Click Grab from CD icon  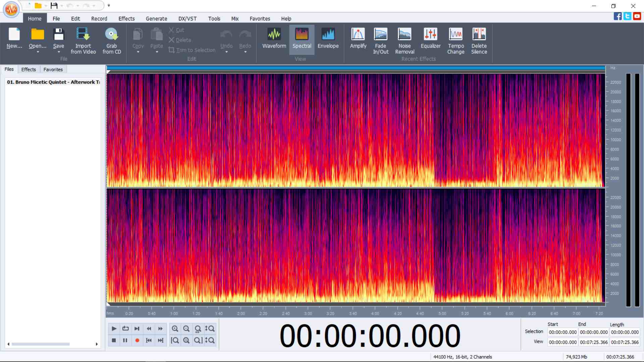coord(112,35)
